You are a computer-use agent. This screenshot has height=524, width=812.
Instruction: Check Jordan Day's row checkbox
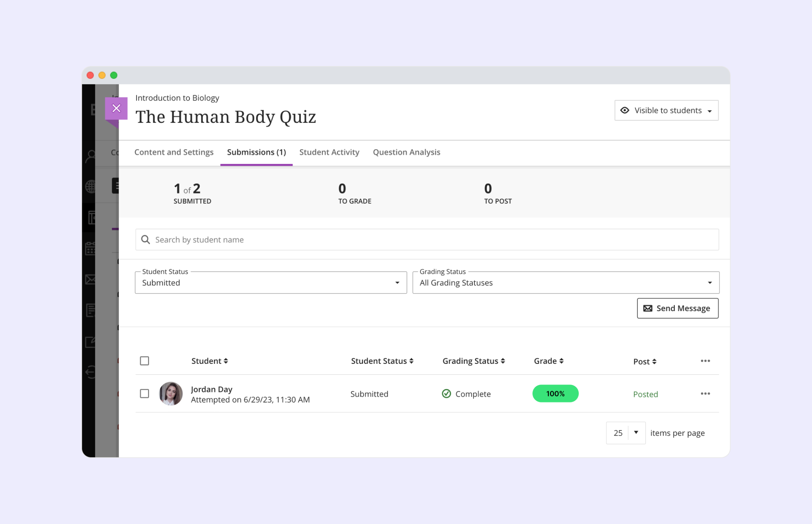point(145,394)
